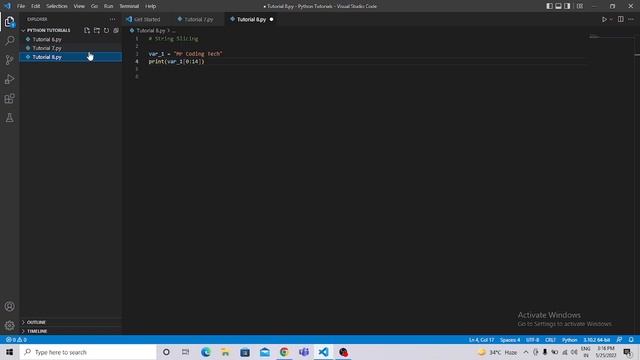
Task: Open Google Chrome from taskbar
Action: pos(284,352)
